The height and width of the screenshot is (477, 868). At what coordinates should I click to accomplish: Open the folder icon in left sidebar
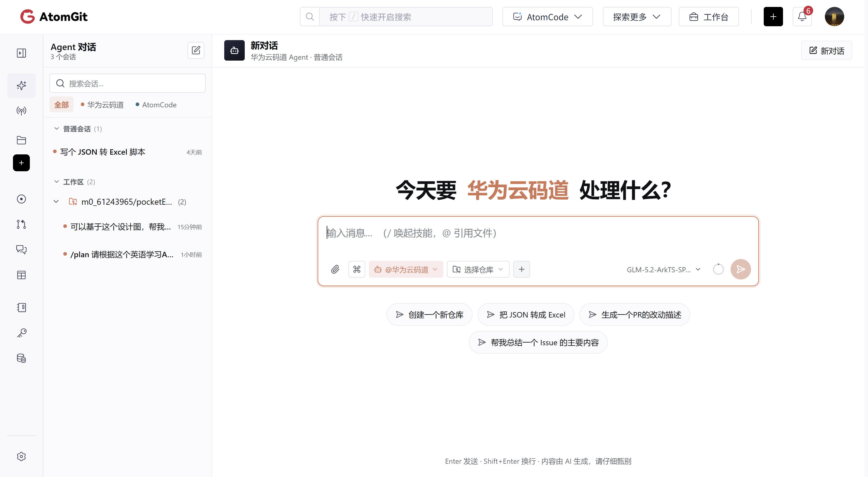pyautogui.click(x=21, y=140)
